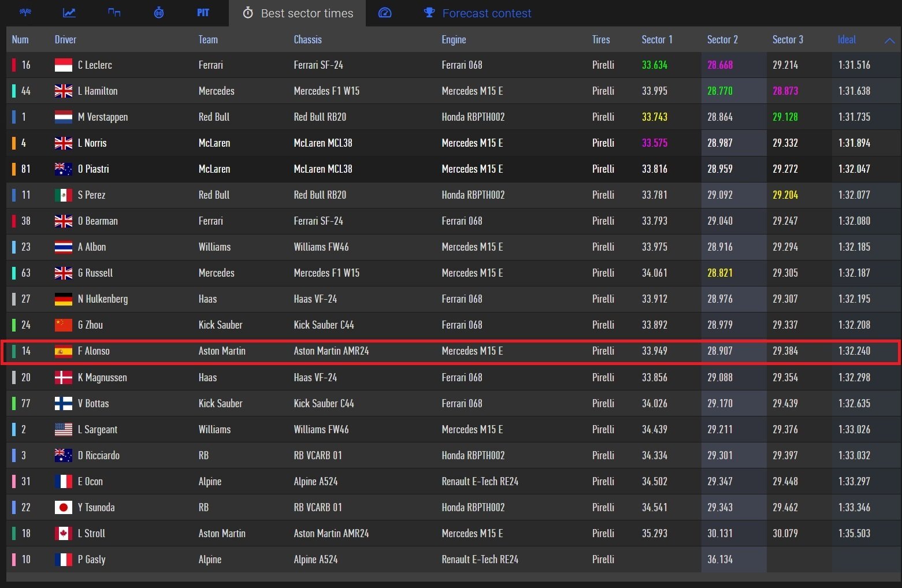Sort by Sector 2 header
Viewport: 902px width, 588px height.
[722, 39]
